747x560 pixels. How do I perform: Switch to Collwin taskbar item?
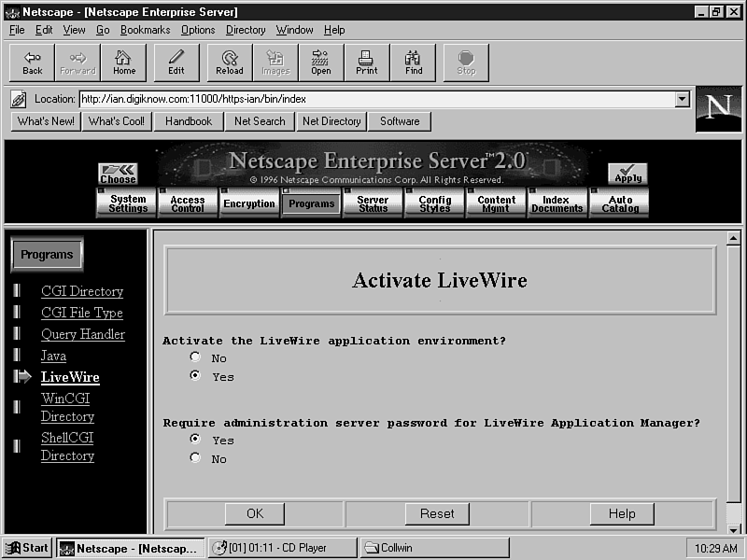click(x=434, y=548)
